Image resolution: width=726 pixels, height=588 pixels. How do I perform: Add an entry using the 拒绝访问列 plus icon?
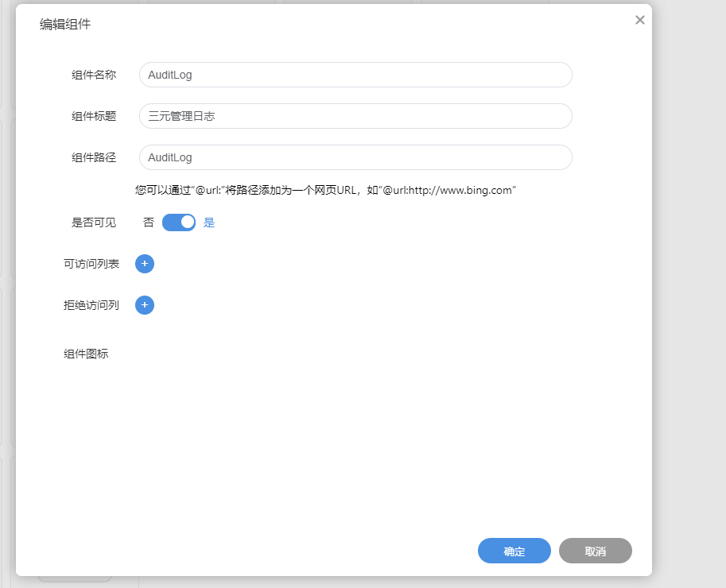(x=144, y=304)
